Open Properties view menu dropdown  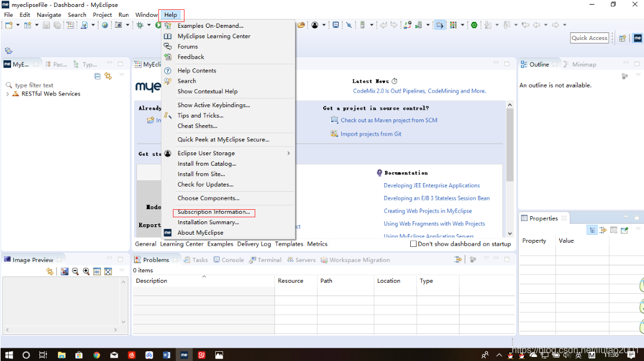638,229
